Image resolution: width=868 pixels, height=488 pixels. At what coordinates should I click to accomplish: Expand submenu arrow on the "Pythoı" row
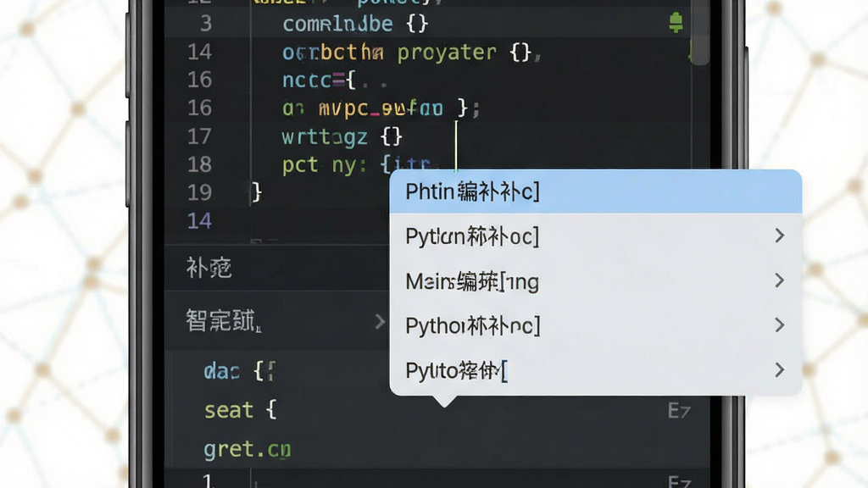click(x=780, y=324)
